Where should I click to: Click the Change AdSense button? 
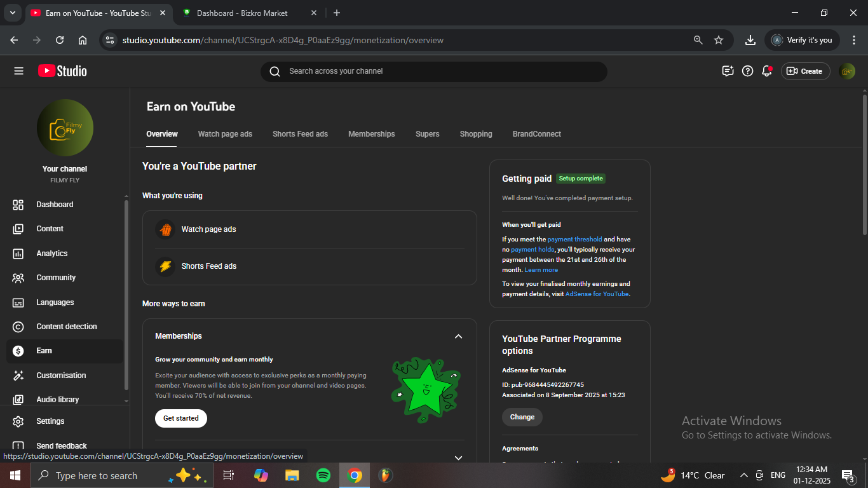tap(522, 417)
